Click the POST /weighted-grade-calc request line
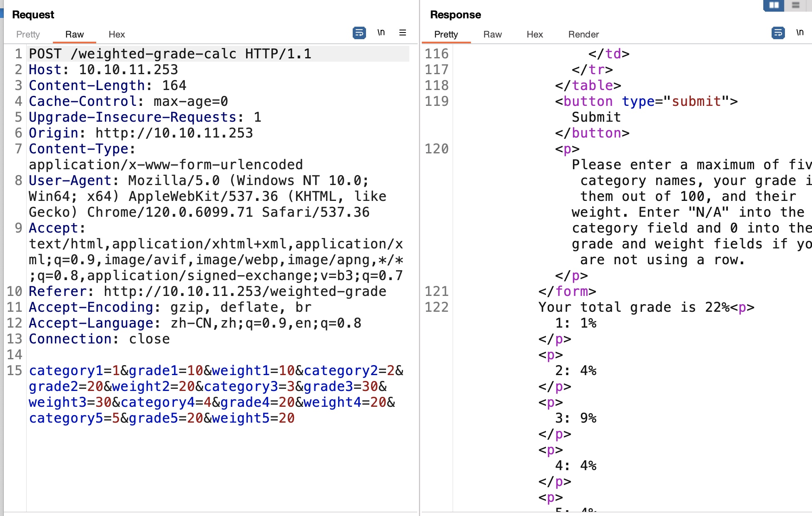812x516 pixels. tap(170, 54)
